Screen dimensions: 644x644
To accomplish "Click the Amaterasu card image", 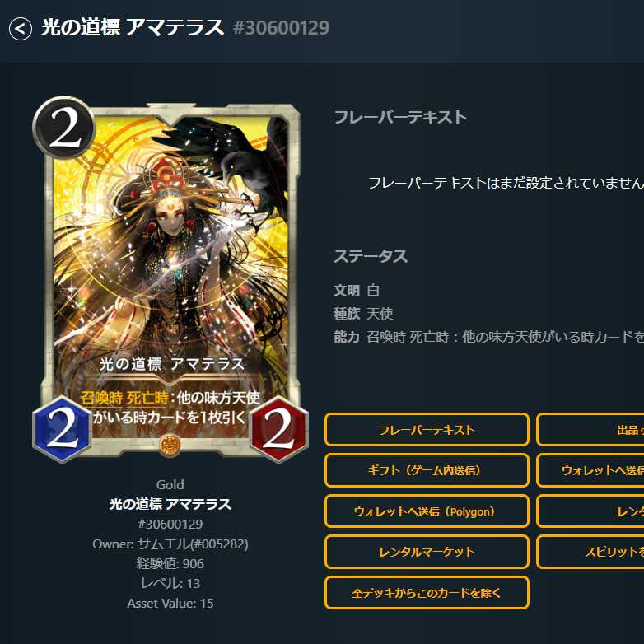I will point(170,279).
